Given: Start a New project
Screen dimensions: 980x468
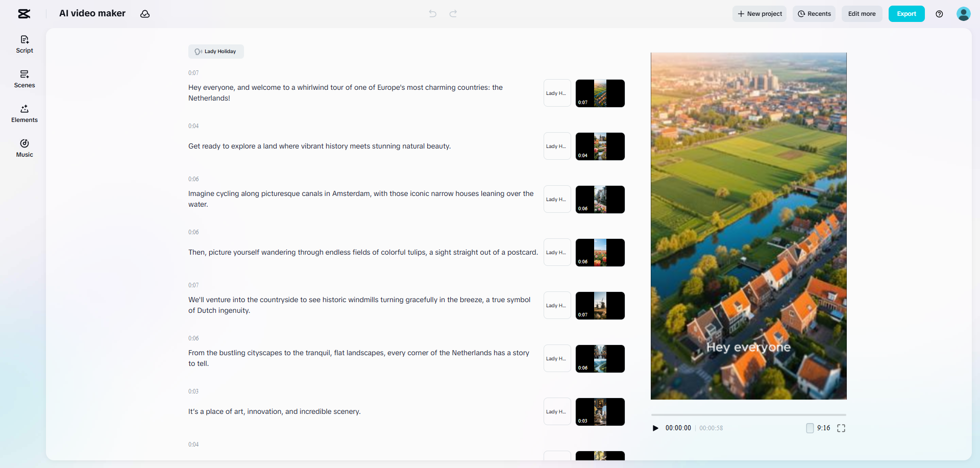Looking at the screenshot, I should click(x=759, y=14).
